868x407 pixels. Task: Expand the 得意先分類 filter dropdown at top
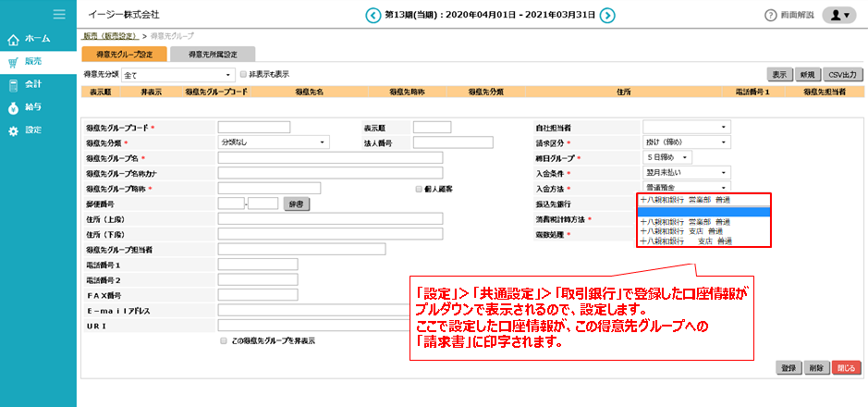pyautogui.click(x=176, y=74)
